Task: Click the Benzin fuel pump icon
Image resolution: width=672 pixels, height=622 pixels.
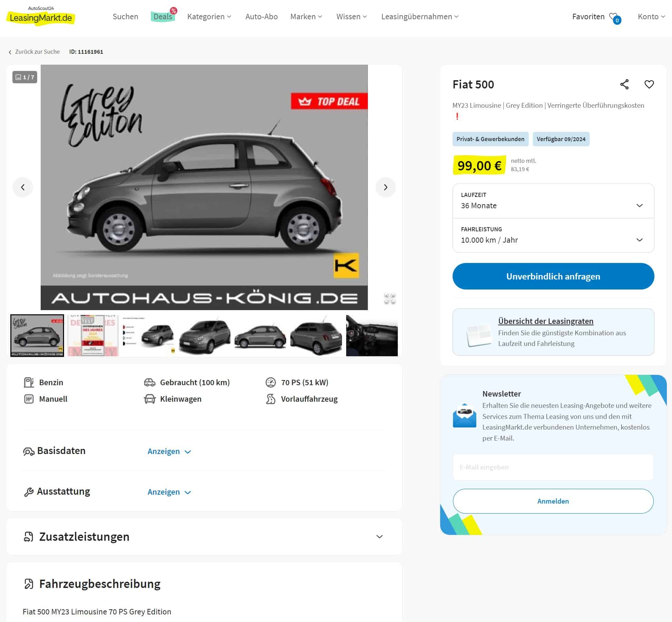Action: point(29,382)
